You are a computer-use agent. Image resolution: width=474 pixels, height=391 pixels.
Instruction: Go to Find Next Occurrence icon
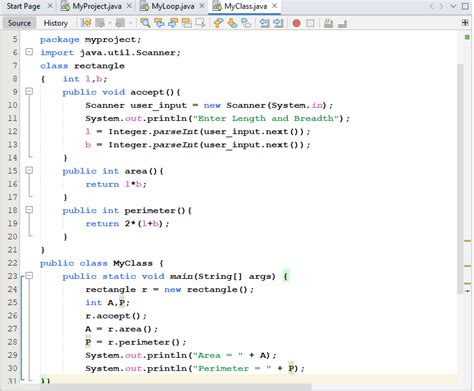[173, 23]
